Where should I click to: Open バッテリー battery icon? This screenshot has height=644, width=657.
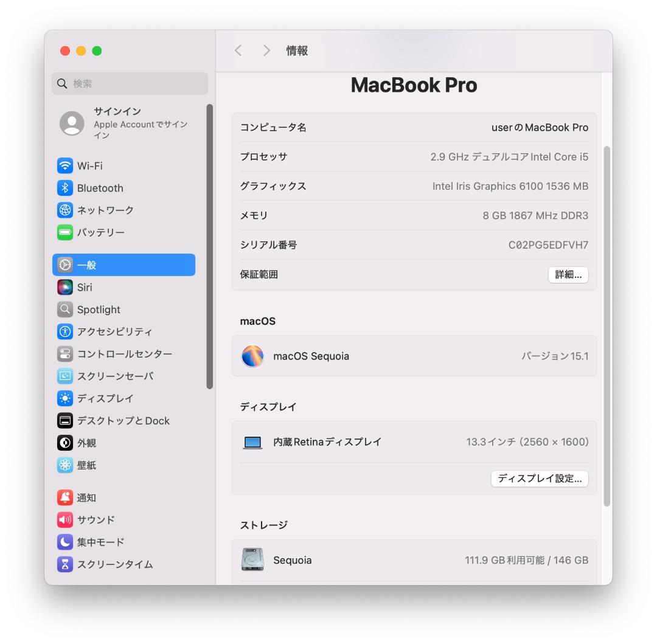click(65, 232)
